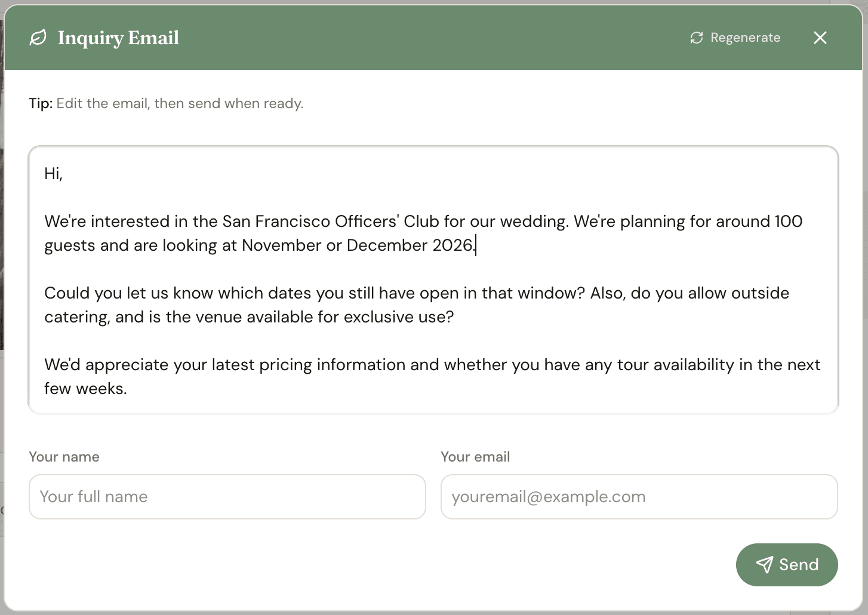The height and width of the screenshot is (615, 868).
Task: Click the 'Your name' label
Action: (x=64, y=457)
